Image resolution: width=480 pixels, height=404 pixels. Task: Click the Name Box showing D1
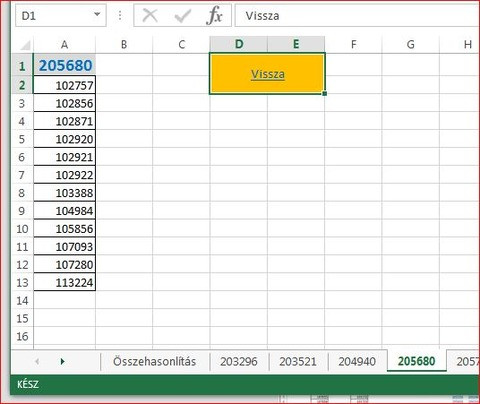click(x=61, y=15)
